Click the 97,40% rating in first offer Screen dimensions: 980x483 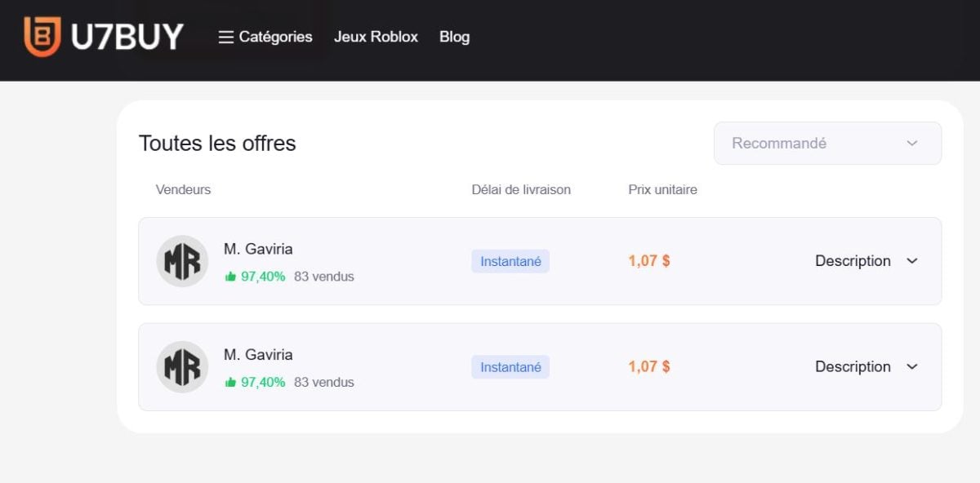click(263, 277)
